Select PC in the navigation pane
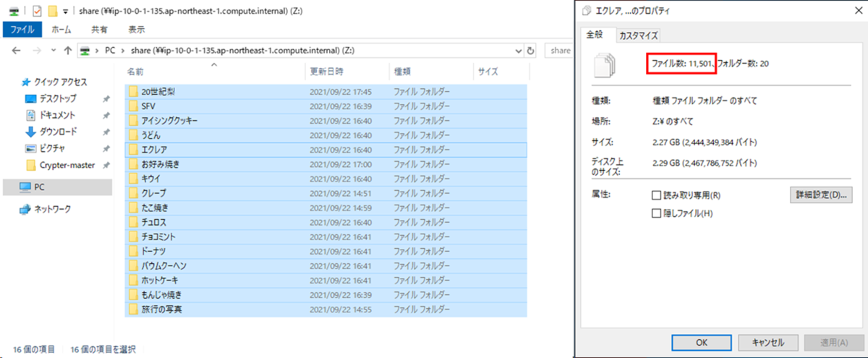The height and width of the screenshot is (358, 868). tap(56, 187)
